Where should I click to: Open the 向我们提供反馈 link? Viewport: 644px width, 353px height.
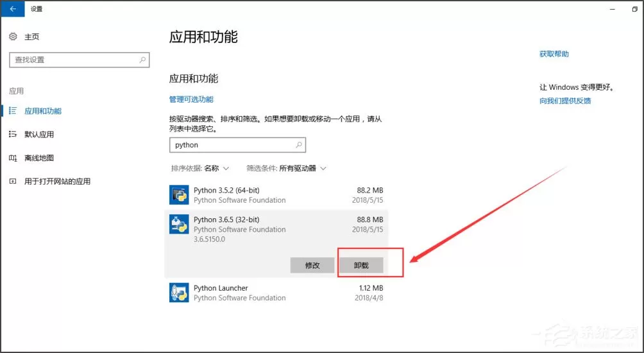click(x=565, y=101)
